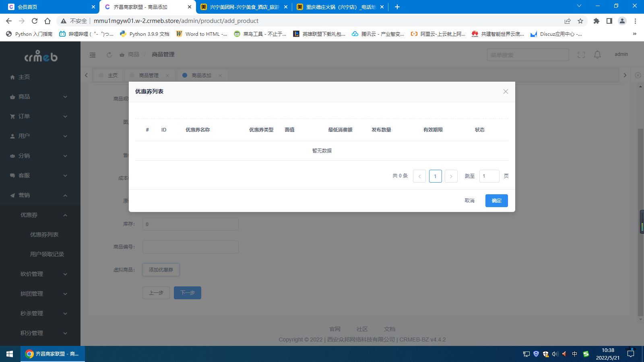Click the 取消 button
The width and height of the screenshot is (644, 362).
(470, 201)
